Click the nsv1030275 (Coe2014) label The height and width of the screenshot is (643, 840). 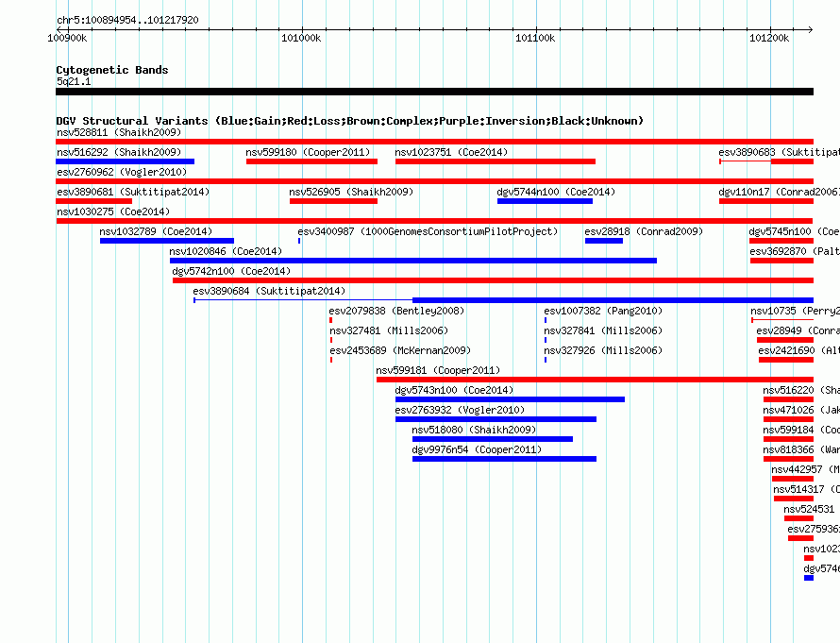coord(113,212)
